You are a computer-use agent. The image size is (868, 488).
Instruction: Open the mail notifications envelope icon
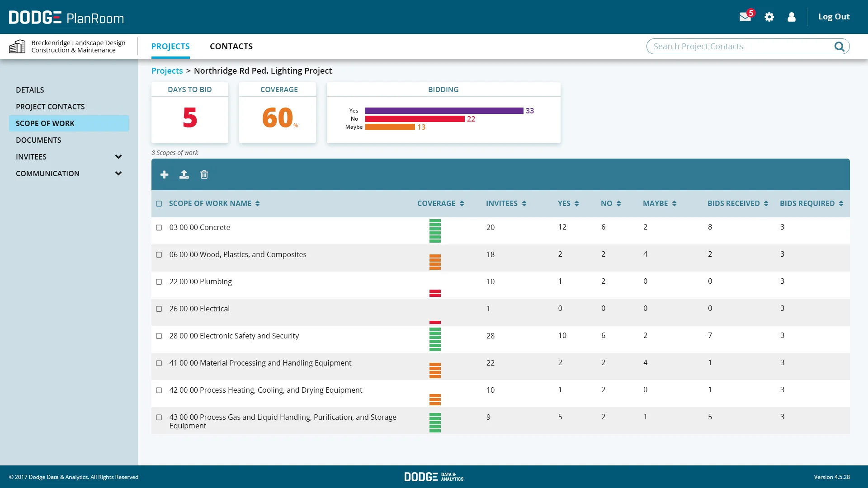point(745,17)
